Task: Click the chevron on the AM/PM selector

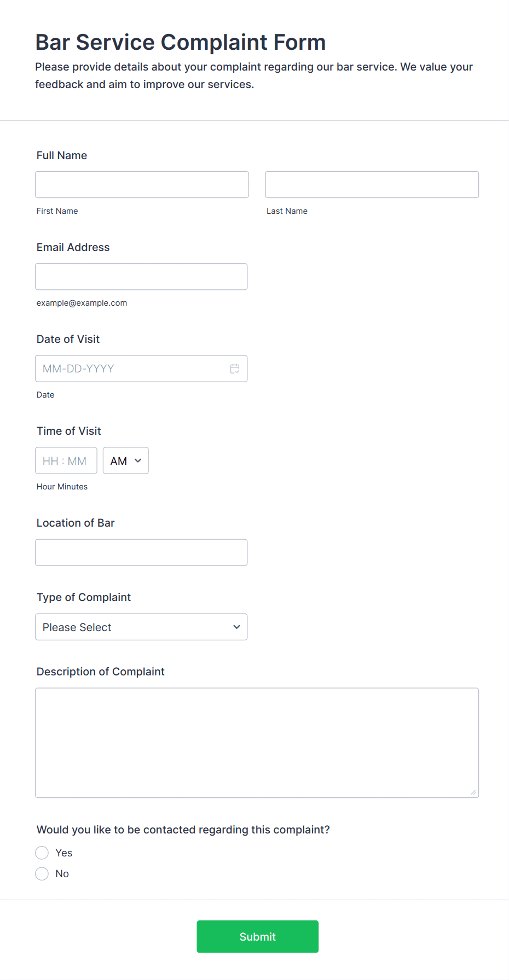Action: coord(138,460)
